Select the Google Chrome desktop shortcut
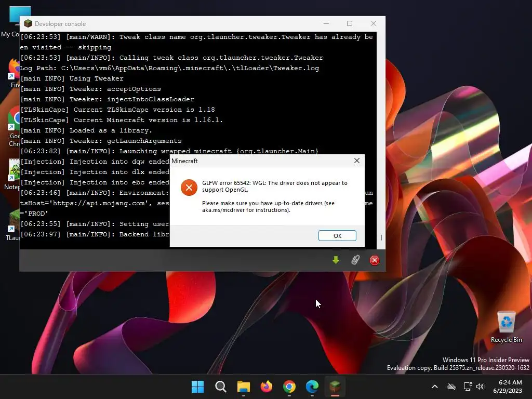This screenshot has height=399, width=532. 14,126
